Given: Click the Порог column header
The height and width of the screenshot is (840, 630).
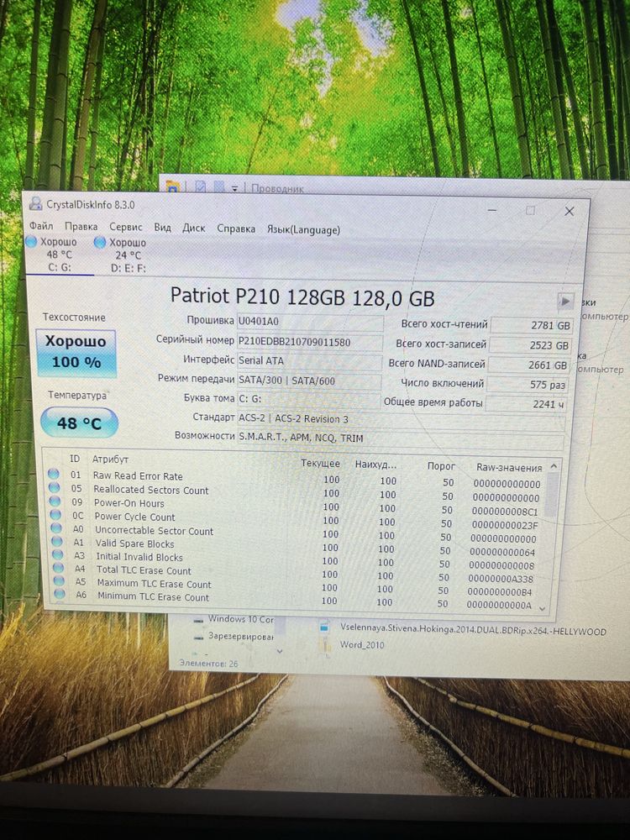Looking at the screenshot, I should [441, 466].
